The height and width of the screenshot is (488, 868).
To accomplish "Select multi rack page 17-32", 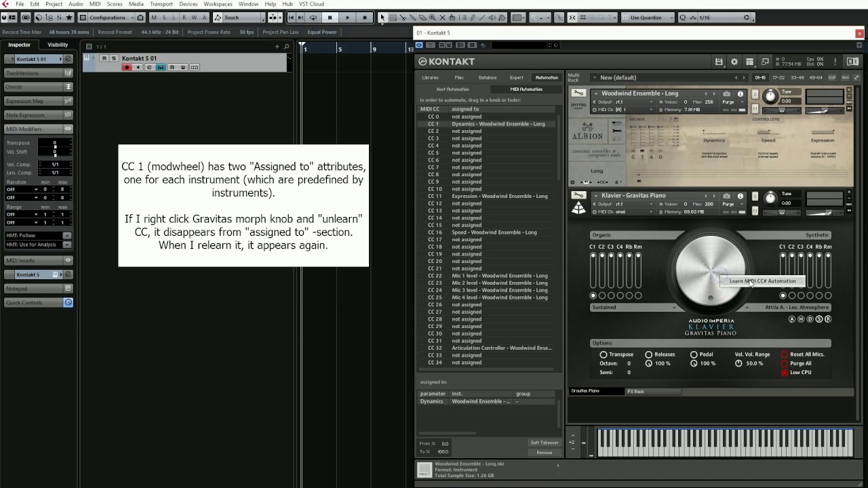I will point(778,77).
